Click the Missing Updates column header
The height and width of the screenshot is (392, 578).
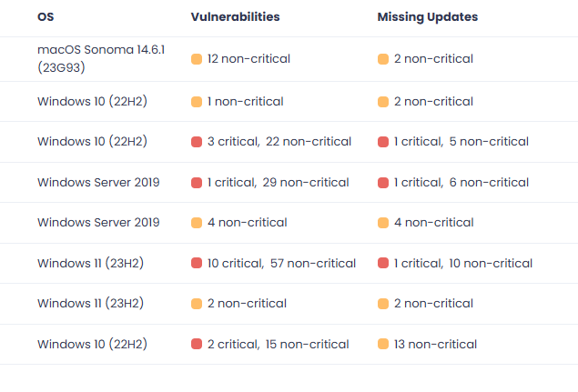point(427,17)
